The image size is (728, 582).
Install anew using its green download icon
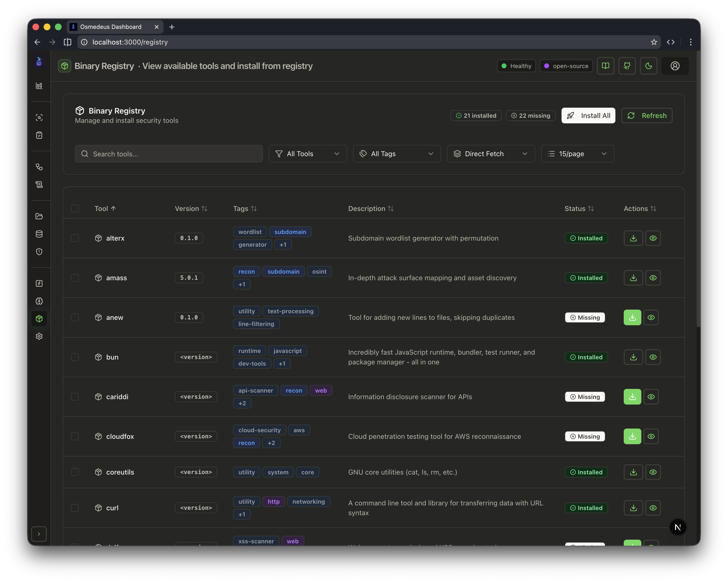click(x=632, y=317)
